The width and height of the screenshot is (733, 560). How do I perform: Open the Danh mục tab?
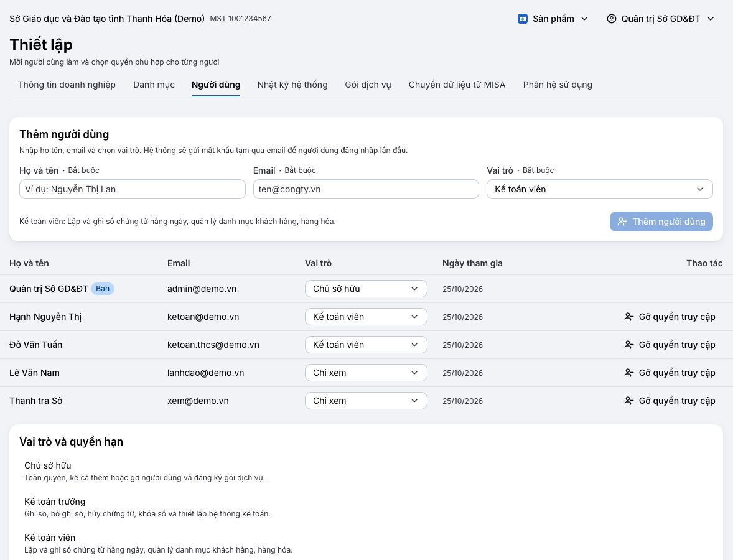[154, 85]
